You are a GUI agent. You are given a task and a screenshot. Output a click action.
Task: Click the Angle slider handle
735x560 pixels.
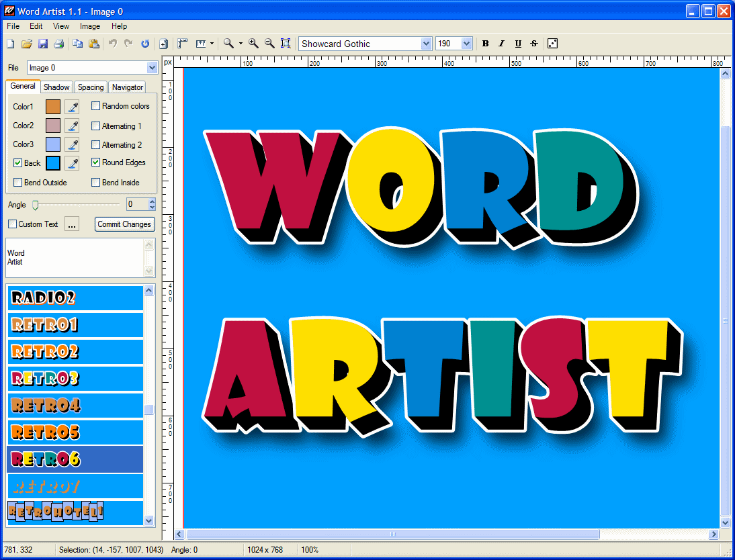pos(35,205)
